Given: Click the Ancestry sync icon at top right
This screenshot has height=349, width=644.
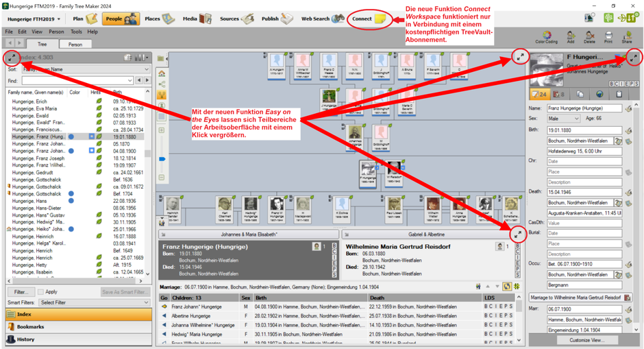Looking at the screenshot, I should [629, 18].
